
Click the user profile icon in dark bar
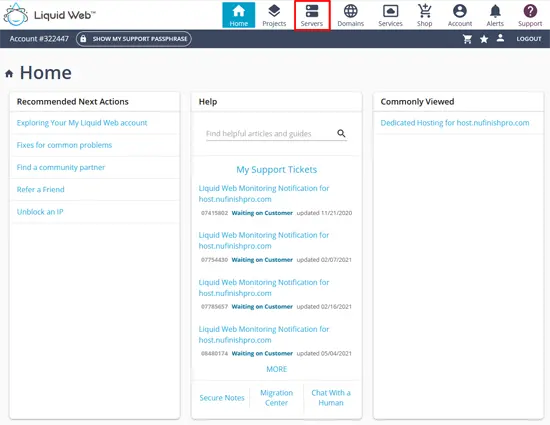pyautogui.click(x=500, y=38)
